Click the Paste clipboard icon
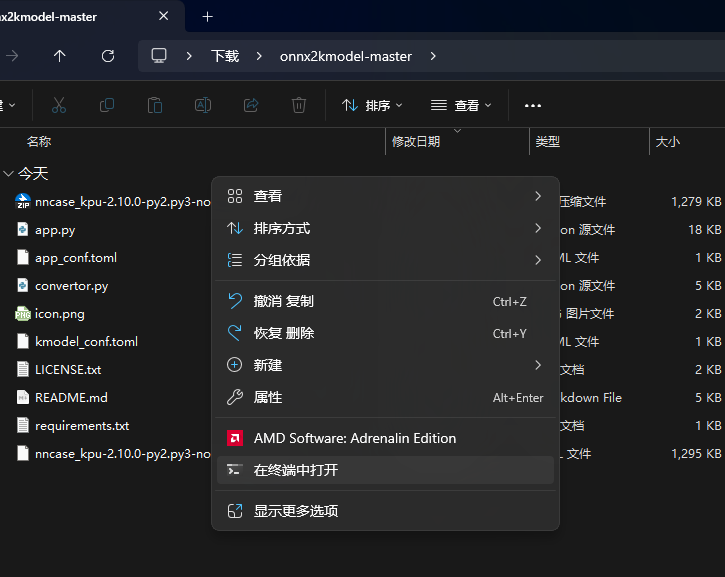725x577 pixels. [x=155, y=105]
